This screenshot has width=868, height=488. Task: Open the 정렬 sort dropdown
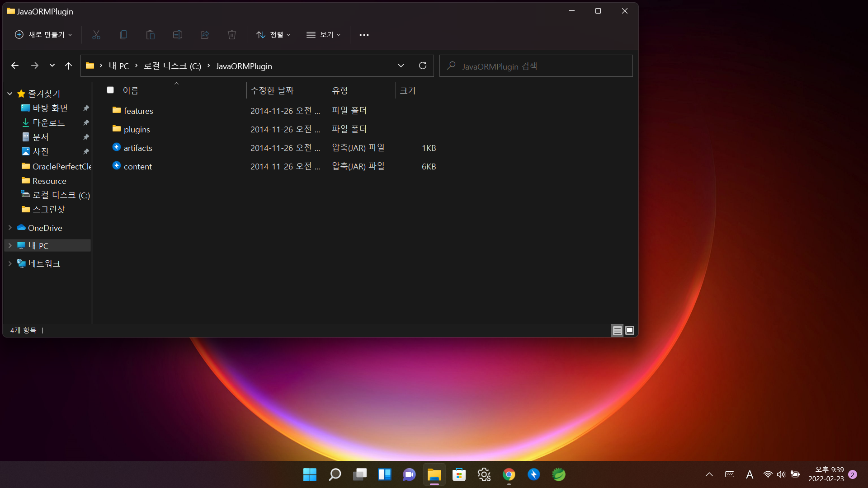point(274,35)
